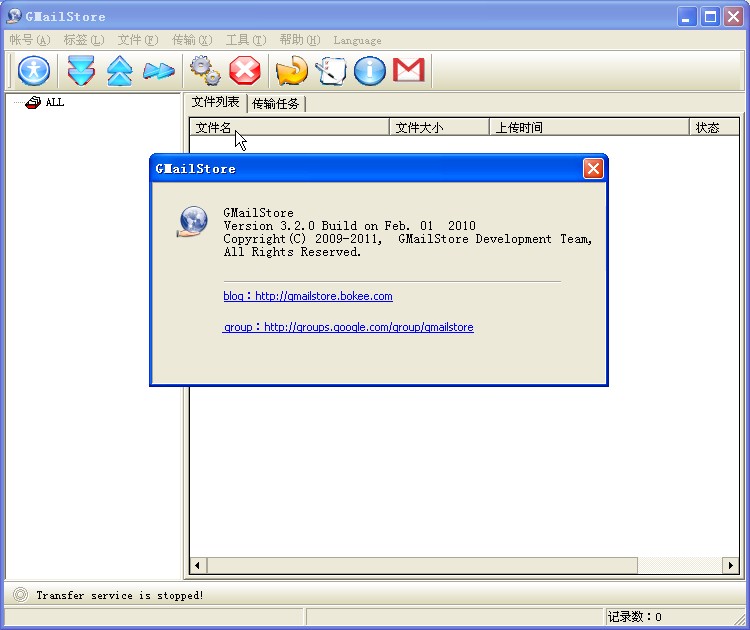This screenshot has width=750, height=630.
Task: Click the orange refresh arrow icon
Action: click(291, 70)
